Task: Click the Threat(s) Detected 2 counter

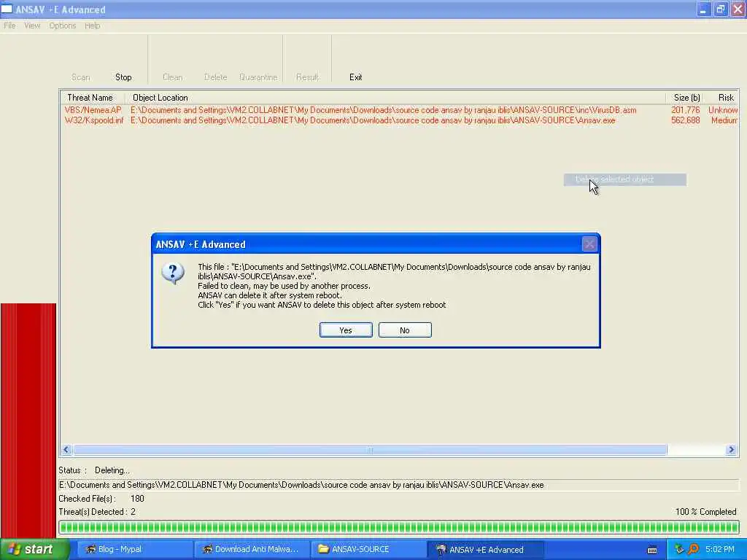Action: 97,512
